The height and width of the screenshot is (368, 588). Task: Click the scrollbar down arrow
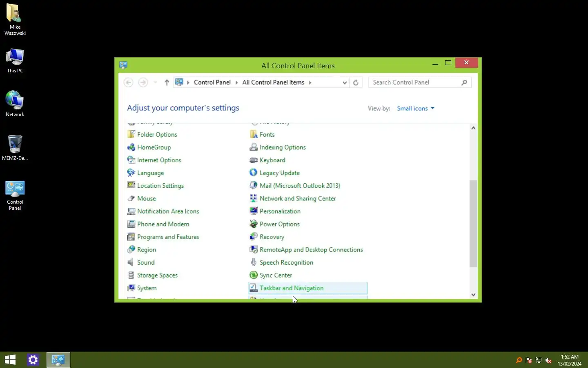(x=473, y=294)
